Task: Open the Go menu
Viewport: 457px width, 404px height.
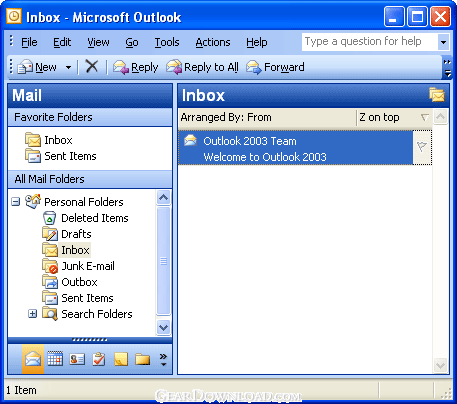Action: pos(132,42)
